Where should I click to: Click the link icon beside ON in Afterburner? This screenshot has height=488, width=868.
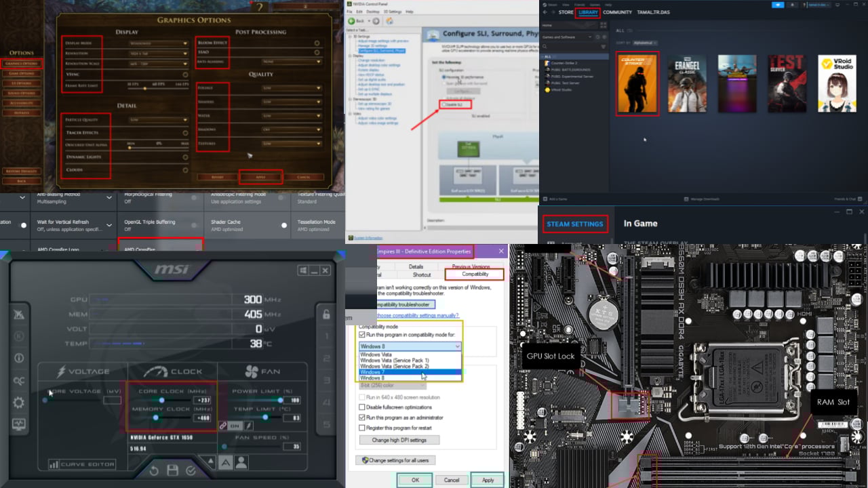(x=223, y=426)
